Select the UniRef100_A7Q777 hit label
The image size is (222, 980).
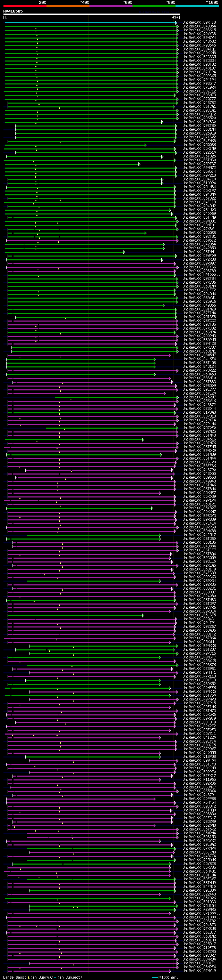click(x=199, y=99)
